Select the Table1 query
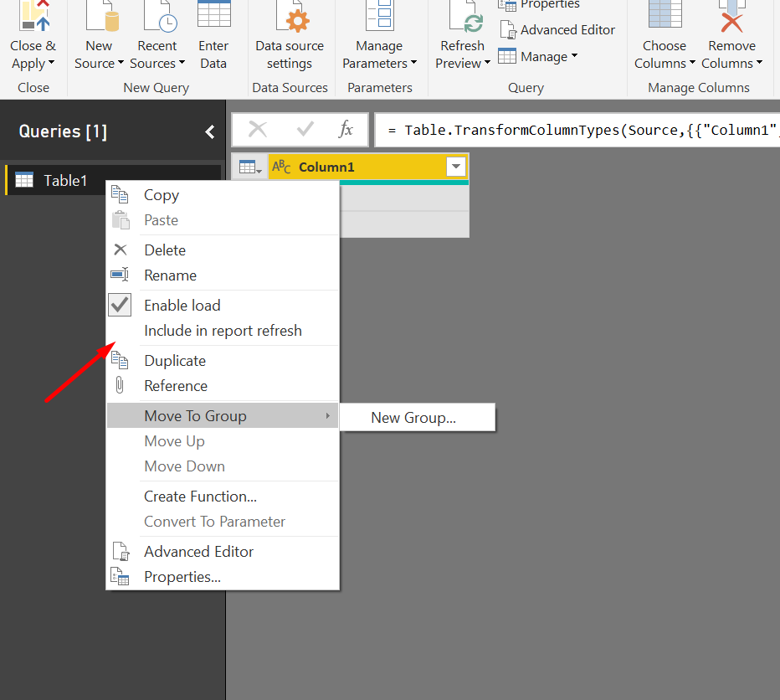780x700 pixels. point(113,180)
